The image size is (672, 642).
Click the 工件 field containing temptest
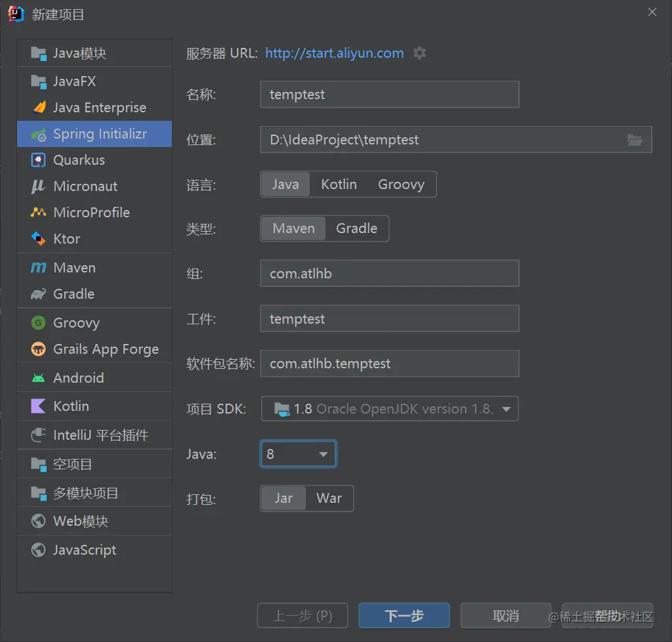pos(390,318)
